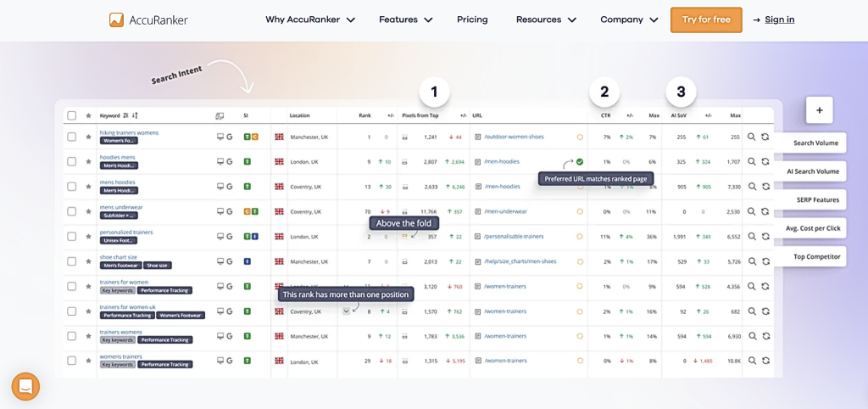The height and width of the screenshot is (409, 868).
Task: Click the keyword sort icon in header
Action: [x=135, y=115]
